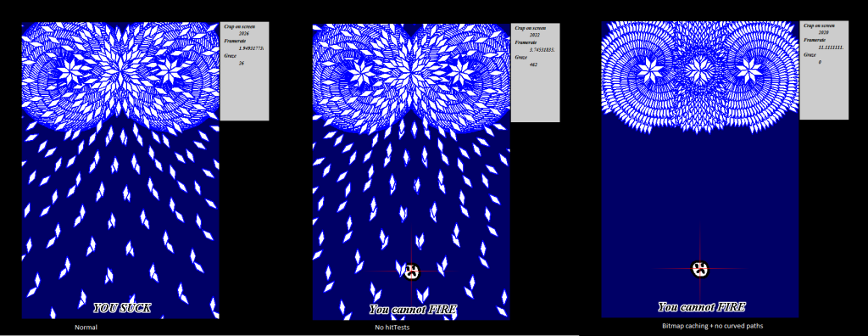
Task: Click Graze count 462 in the second stats panel
Action: pyautogui.click(x=534, y=64)
